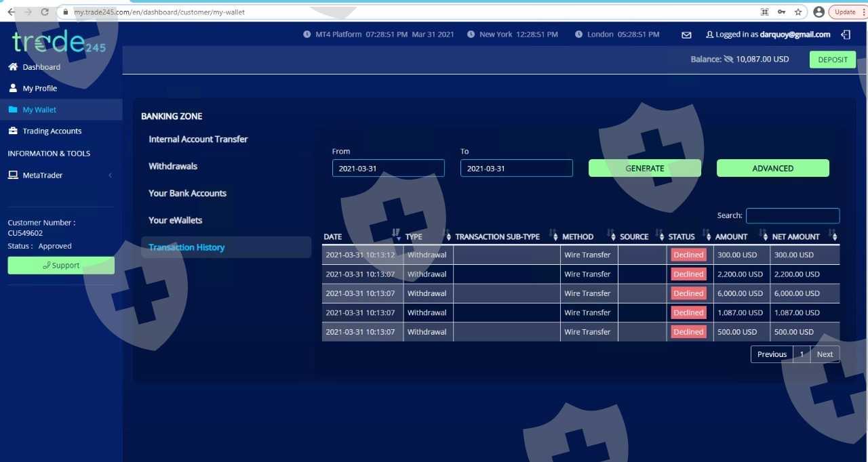This screenshot has width=868, height=462.
Task: Open the Chrome profile avatar icon
Action: tap(818, 12)
